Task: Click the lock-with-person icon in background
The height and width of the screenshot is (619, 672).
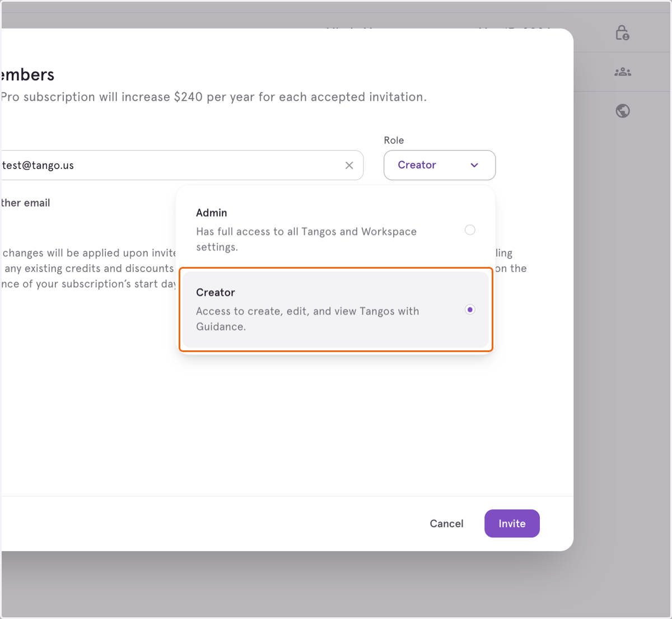Action: tap(622, 33)
